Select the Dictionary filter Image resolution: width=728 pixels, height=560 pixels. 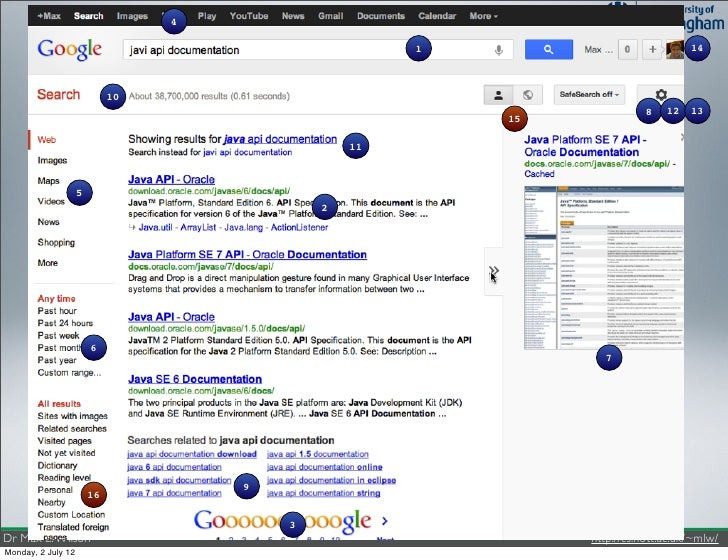57,465
